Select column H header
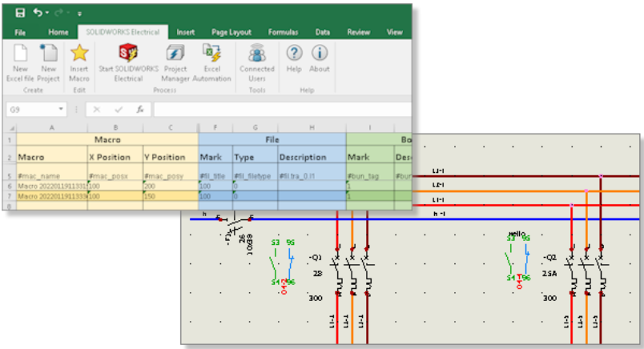Screen dimensions: 644x349 [x=312, y=128]
